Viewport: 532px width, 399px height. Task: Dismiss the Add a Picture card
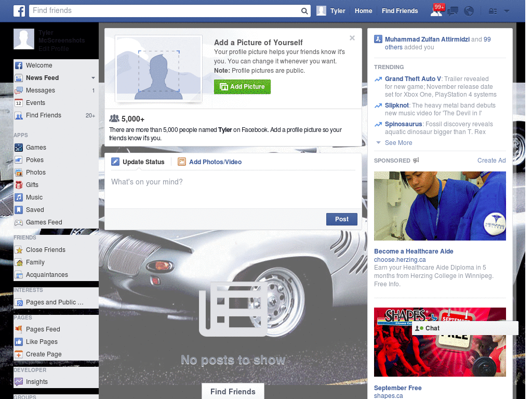pyautogui.click(x=352, y=38)
